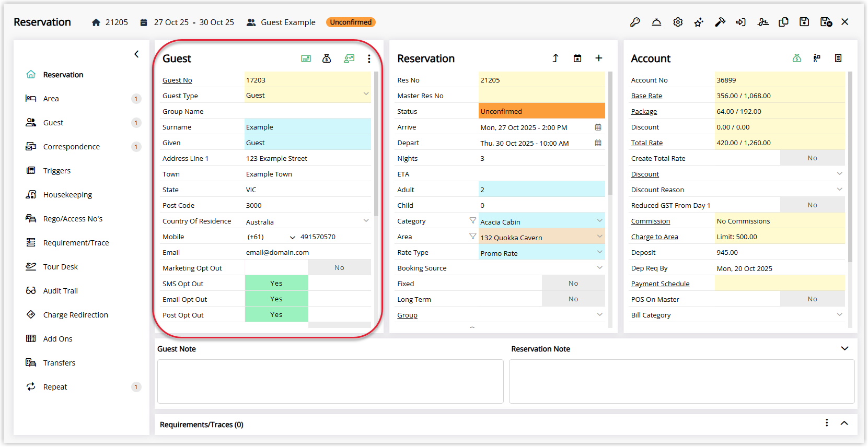This screenshot has height=447, width=868.
Task: Click the signature icon
Action: (763, 22)
